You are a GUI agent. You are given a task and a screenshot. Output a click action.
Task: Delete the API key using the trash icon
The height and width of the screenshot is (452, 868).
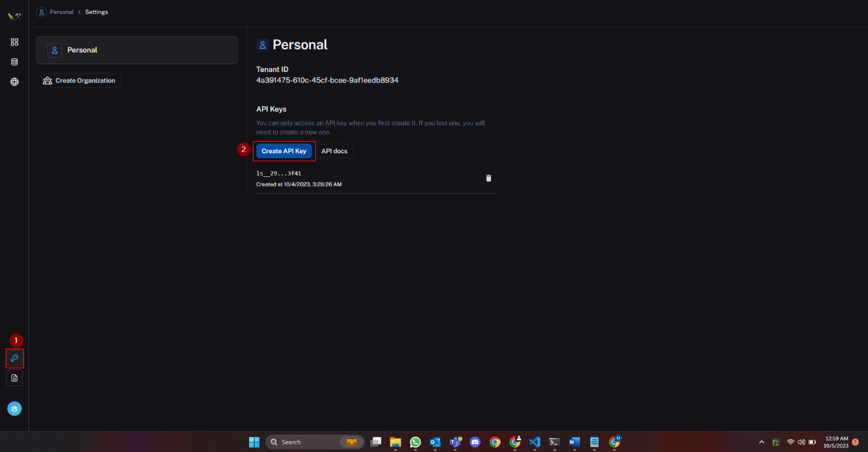(x=489, y=178)
